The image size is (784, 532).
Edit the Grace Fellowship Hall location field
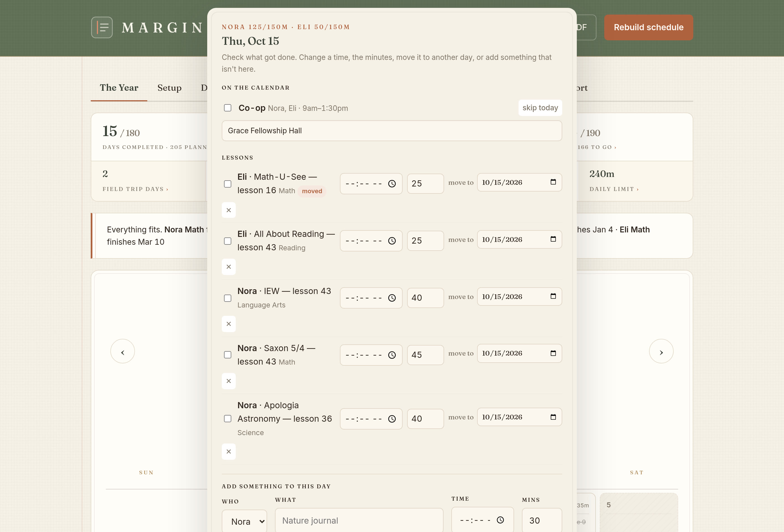[392, 130]
